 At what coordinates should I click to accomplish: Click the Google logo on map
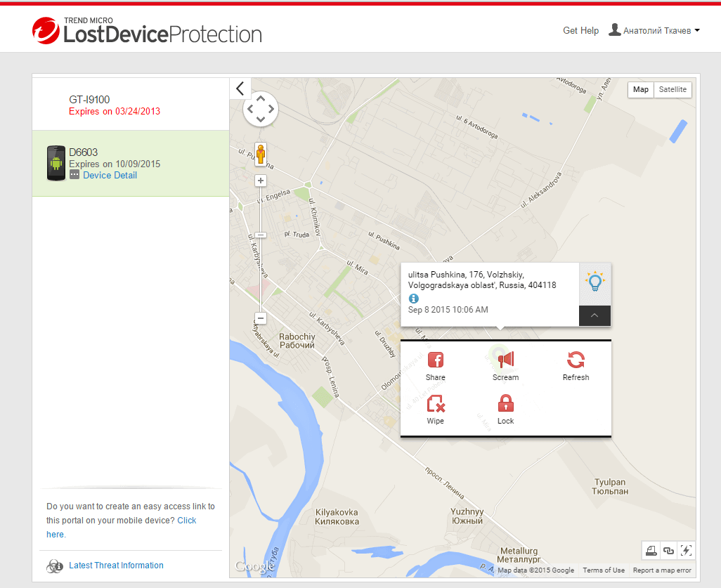[254, 566]
